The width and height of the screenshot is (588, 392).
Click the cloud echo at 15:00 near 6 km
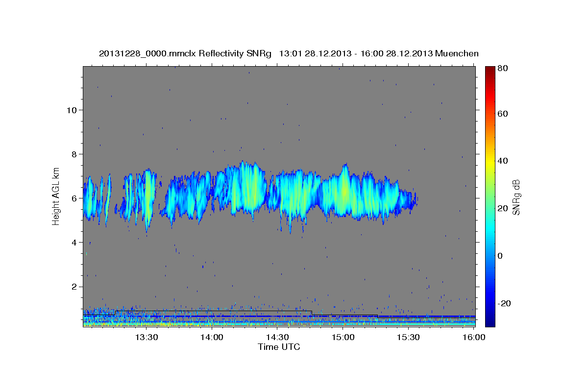(x=344, y=194)
